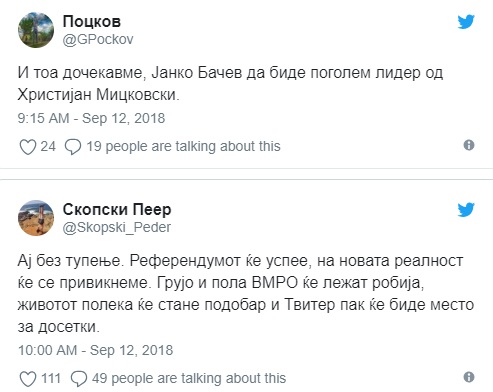Click '49 people are talking about this'
Screen dimensions: 493x392
click(x=189, y=378)
